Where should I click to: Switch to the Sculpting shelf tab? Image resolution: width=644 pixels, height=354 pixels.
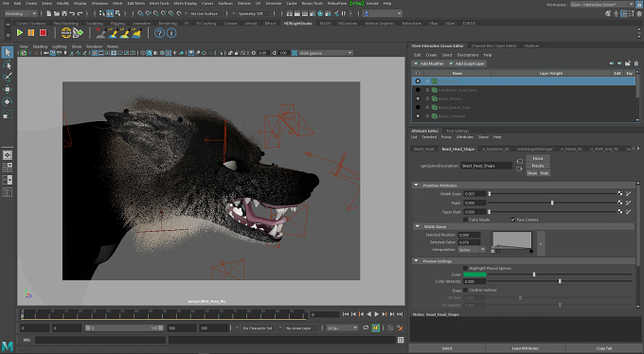95,24
